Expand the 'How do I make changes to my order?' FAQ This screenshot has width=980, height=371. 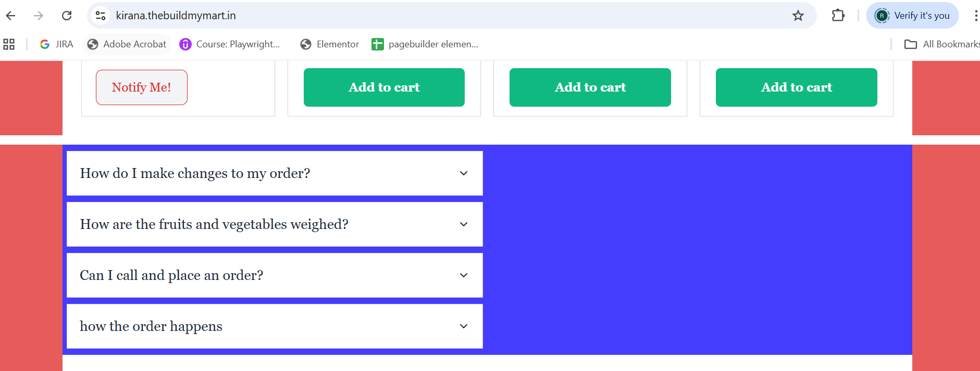275,173
